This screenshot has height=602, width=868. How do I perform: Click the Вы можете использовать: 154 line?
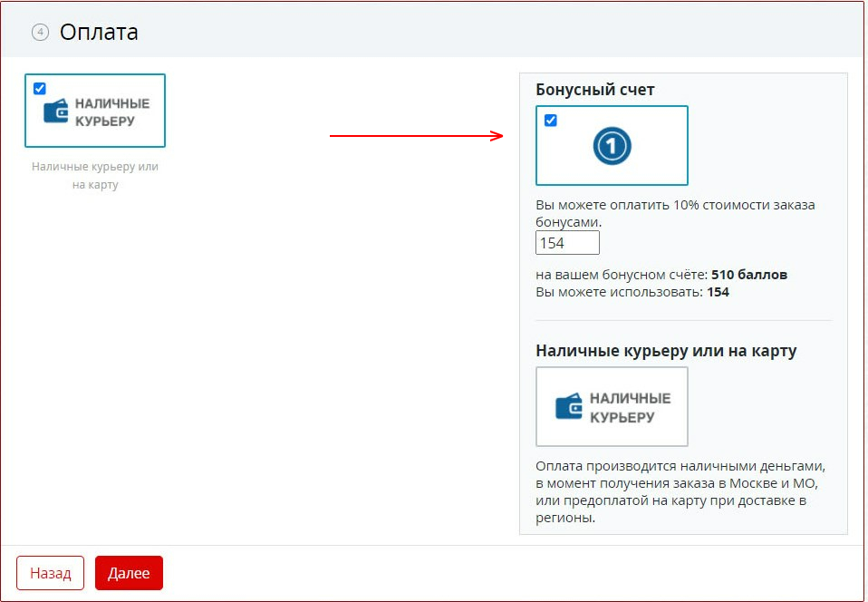tap(632, 292)
